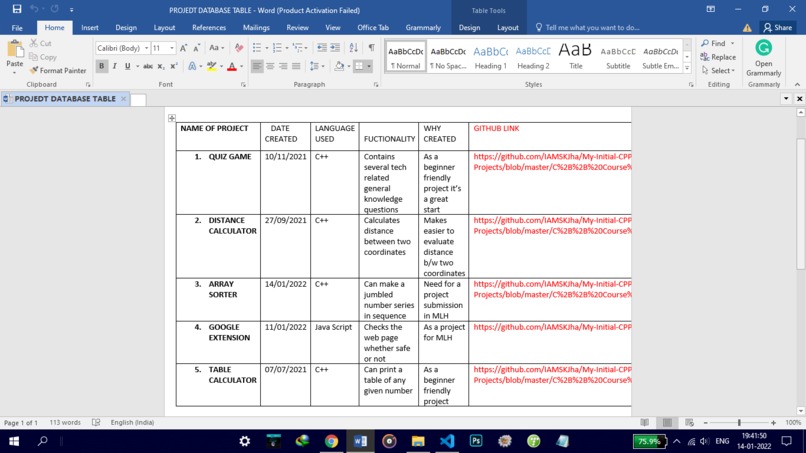Screen dimensions: 806x453
Task: Apply superscript formatting
Action: click(174, 66)
